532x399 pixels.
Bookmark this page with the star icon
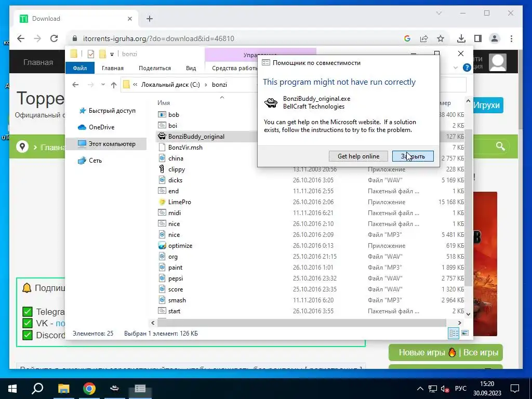[x=441, y=38]
